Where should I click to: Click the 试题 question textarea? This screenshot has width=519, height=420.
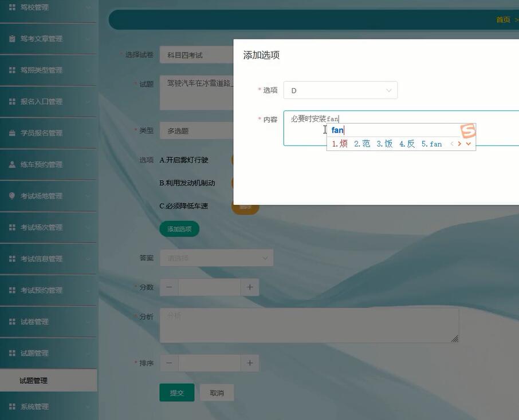click(x=196, y=93)
